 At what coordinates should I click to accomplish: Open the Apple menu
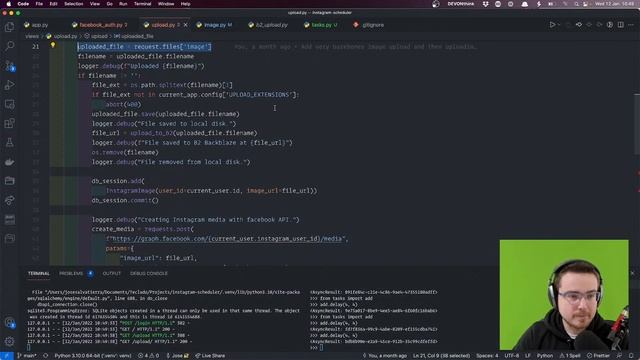click(9, 4)
